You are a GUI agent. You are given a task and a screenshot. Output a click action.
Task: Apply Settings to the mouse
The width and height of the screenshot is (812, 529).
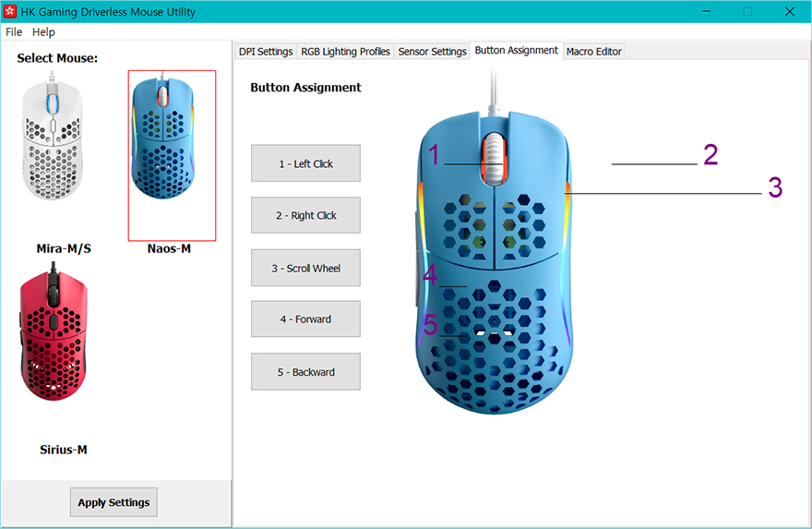click(x=113, y=502)
